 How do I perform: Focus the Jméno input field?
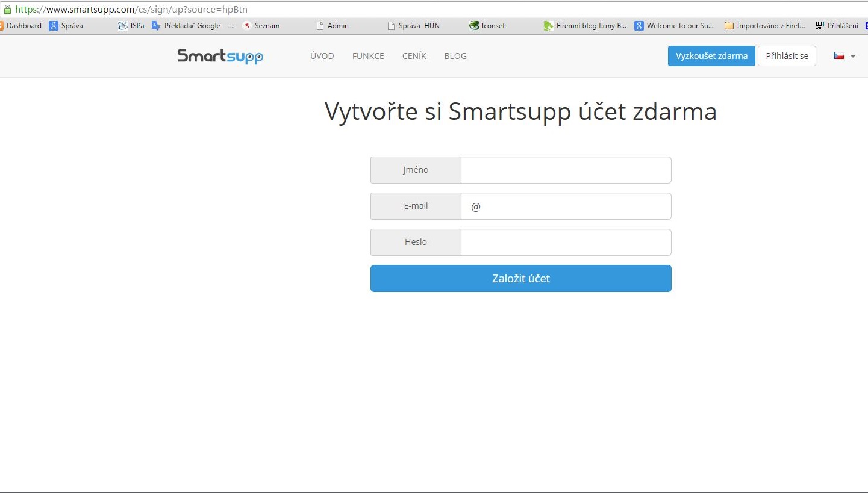[566, 170]
